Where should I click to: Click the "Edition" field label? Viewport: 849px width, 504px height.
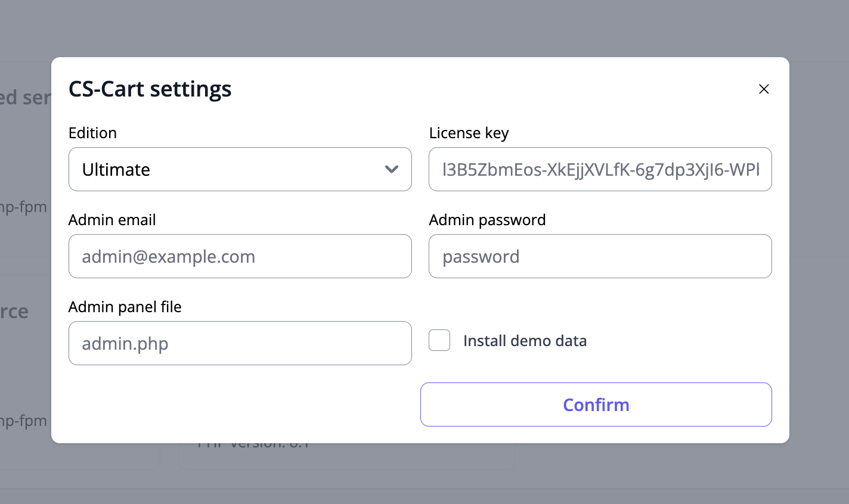tap(92, 133)
